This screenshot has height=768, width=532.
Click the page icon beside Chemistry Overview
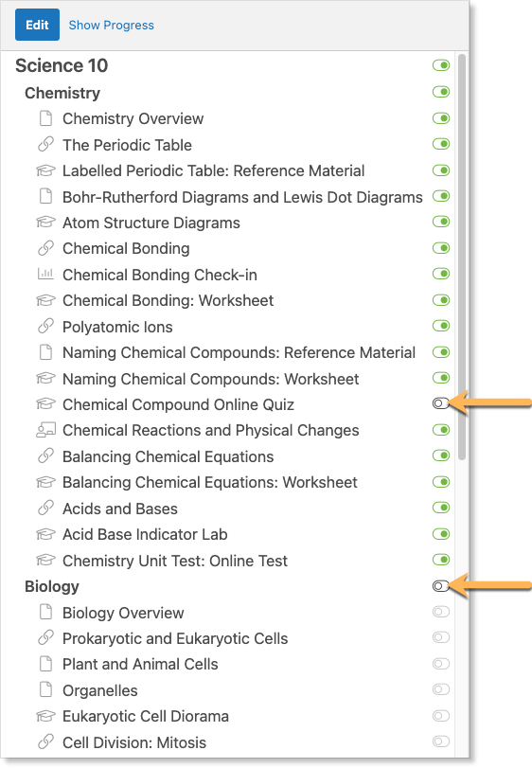45,118
